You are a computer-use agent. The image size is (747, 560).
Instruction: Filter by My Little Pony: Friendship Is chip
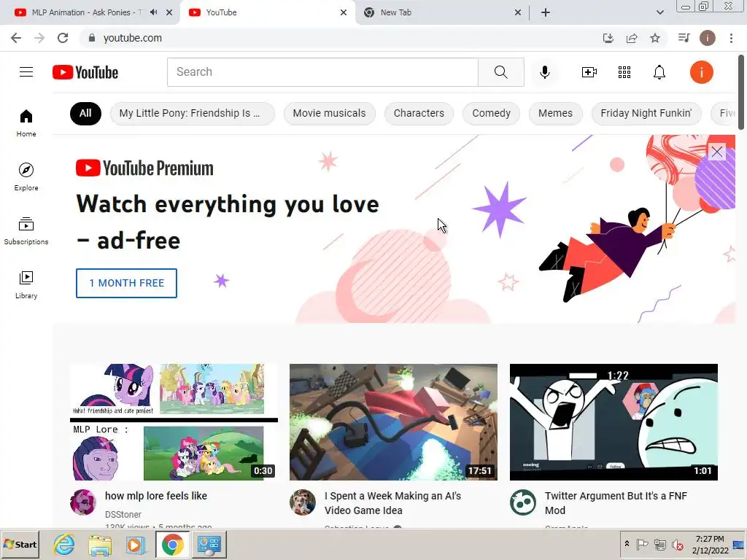193,113
